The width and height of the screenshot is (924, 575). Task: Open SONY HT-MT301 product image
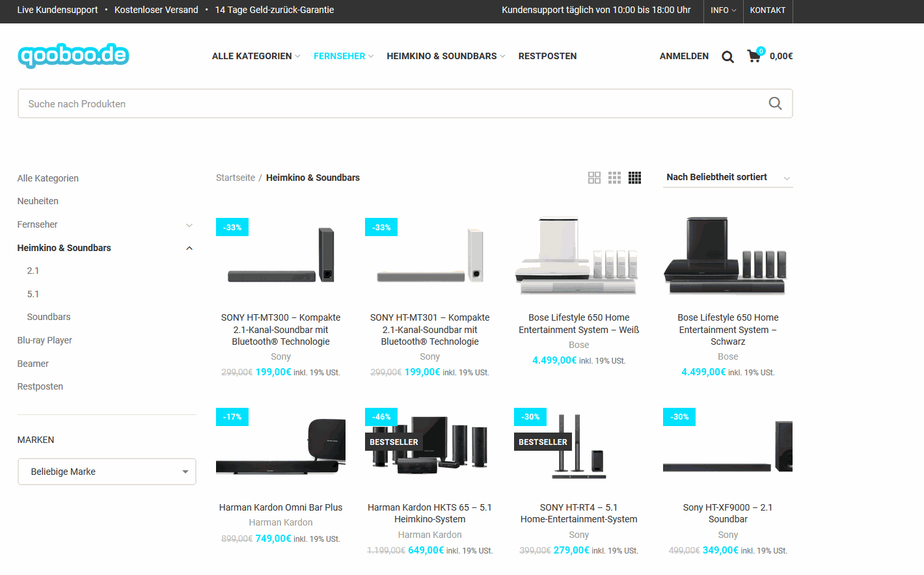(429, 256)
